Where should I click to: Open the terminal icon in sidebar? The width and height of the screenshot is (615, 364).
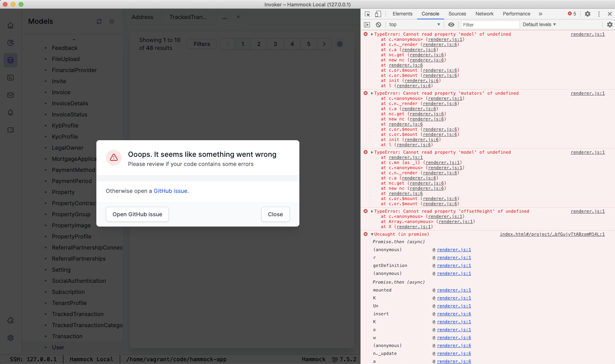pos(10,78)
